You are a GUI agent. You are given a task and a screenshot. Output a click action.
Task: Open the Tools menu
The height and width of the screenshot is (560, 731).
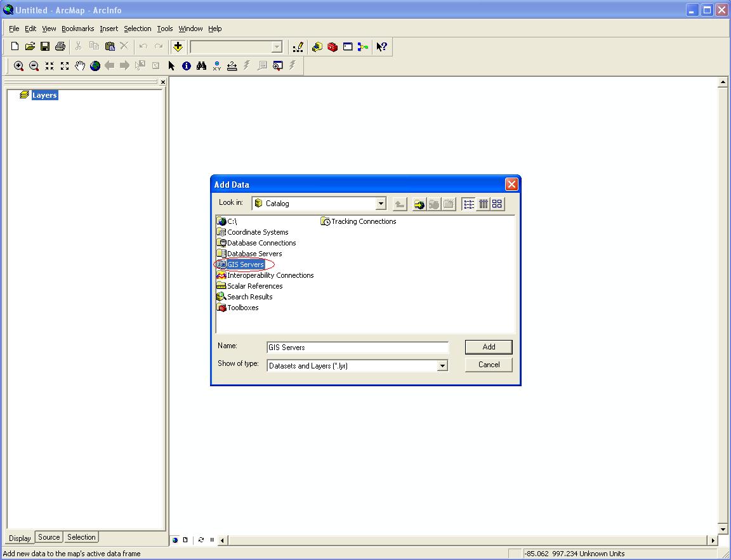coord(164,29)
